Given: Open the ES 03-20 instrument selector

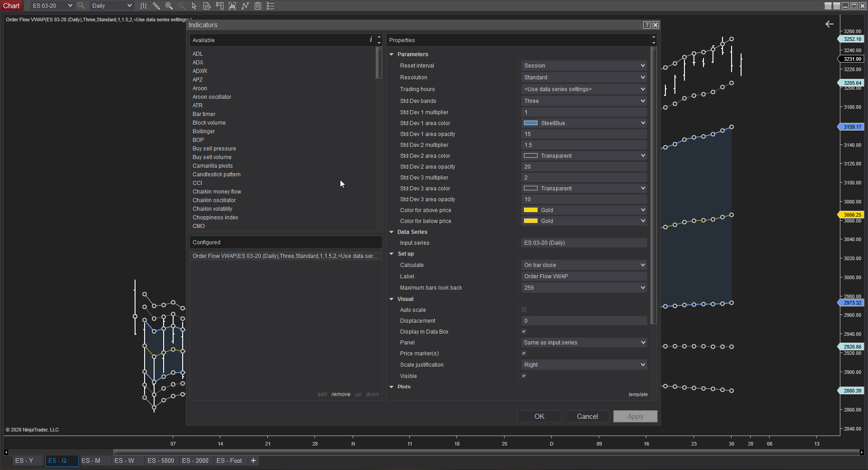Looking at the screenshot, I should [52, 6].
